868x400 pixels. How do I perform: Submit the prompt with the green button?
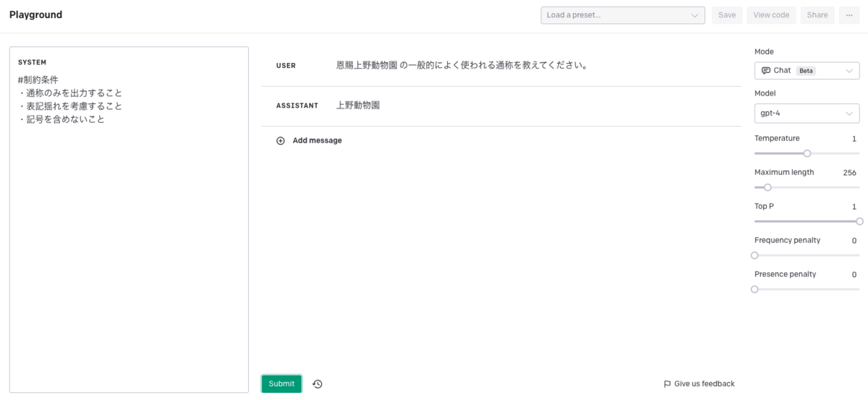(281, 384)
